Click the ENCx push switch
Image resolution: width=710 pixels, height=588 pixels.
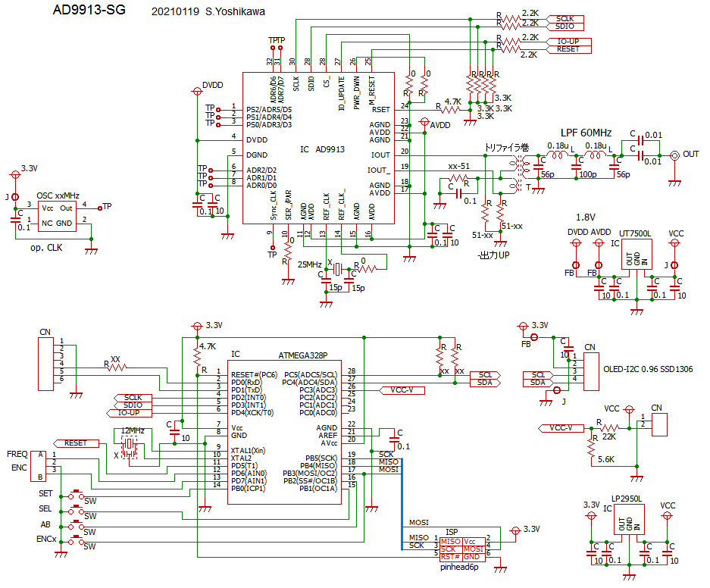pyautogui.click(x=77, y=540)
